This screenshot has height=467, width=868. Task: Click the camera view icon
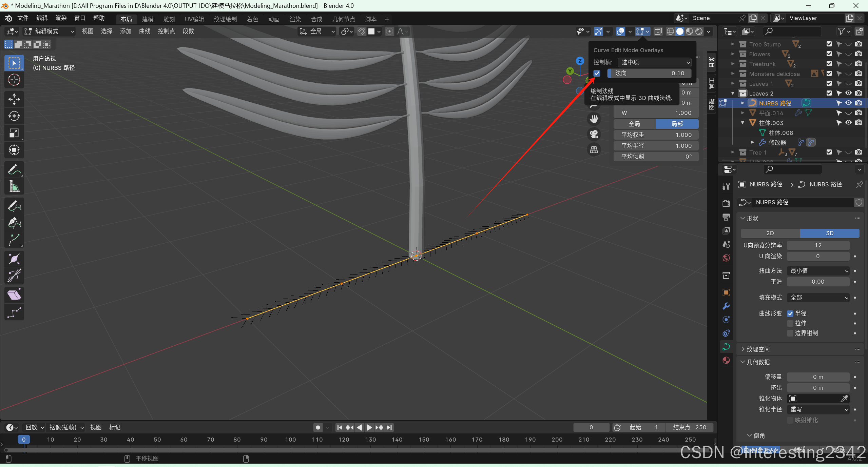pos(594,134)
